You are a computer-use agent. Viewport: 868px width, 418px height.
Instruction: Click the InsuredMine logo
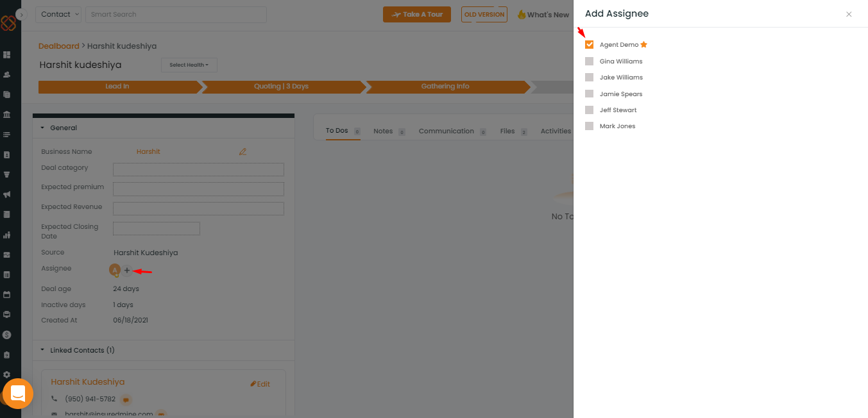coord(8,24)
